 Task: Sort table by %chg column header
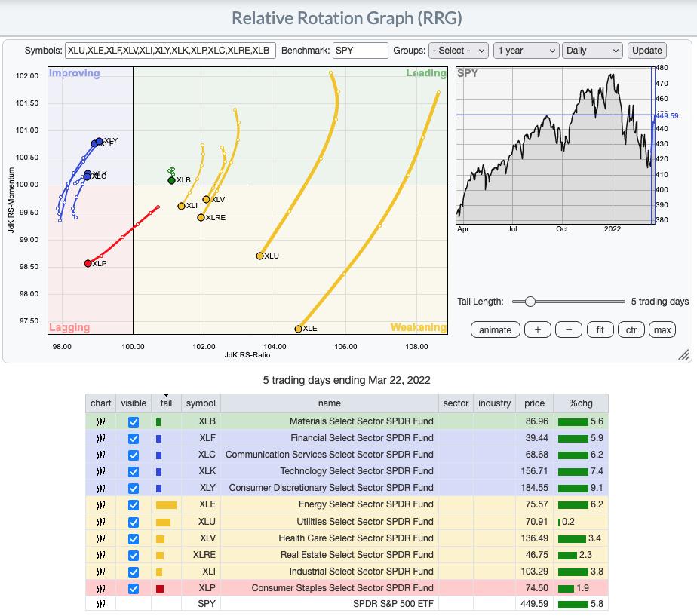(x=581, y=403)
